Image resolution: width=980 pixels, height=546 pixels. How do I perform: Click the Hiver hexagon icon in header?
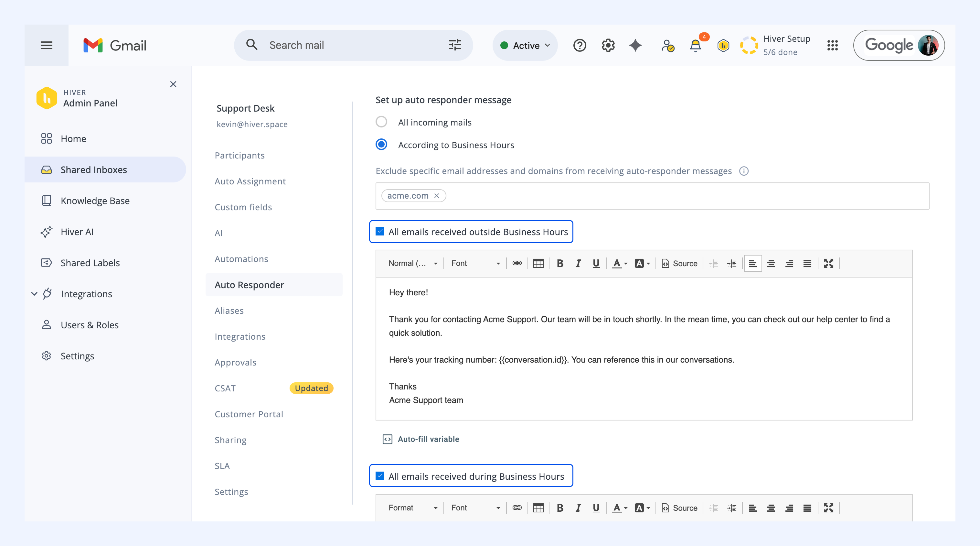(723, 45)
